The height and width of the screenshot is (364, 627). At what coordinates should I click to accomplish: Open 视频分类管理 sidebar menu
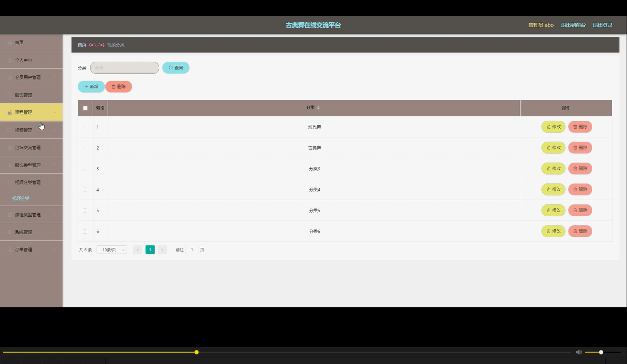click(31, 182)
